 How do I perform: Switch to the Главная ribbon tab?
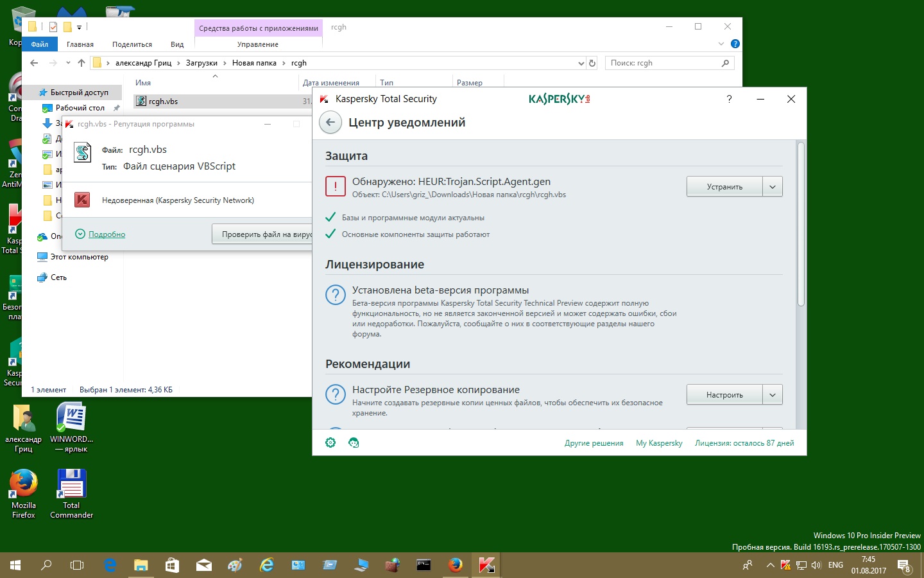pyautogui.click(x=80, y=44)
